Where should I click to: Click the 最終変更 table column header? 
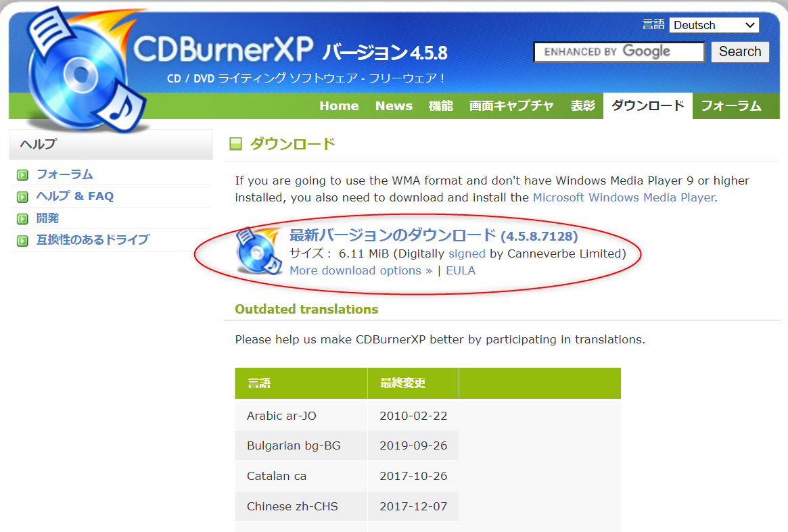[x=413, y=383]
